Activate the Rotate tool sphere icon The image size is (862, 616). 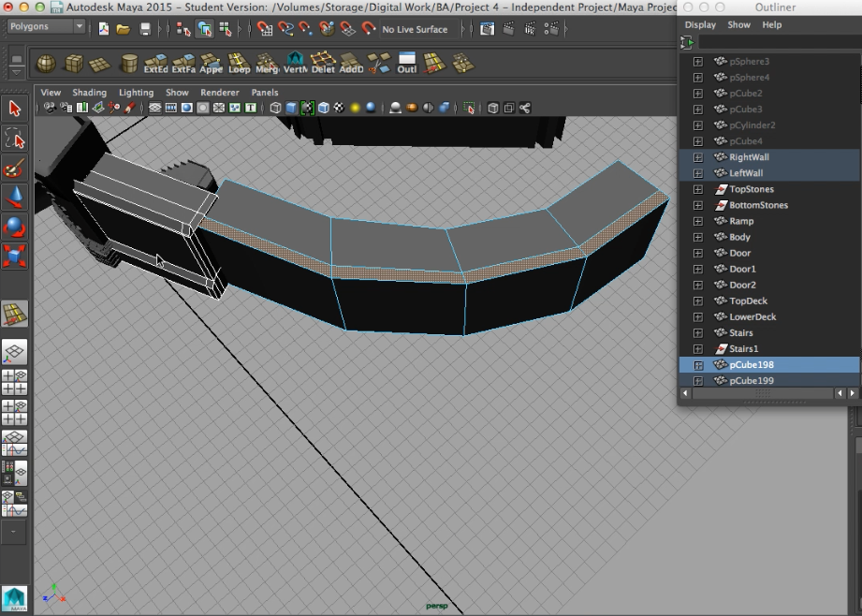point(15,226)
